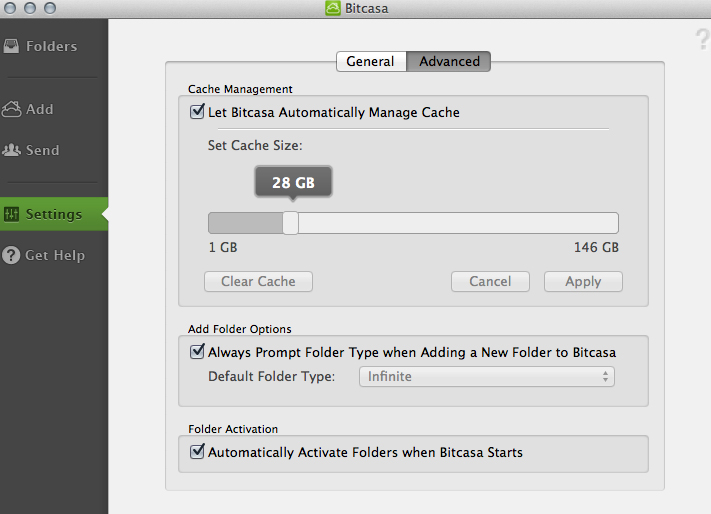This screenshot has width=711, height=514.
Task: Click the Bitcasa logo in title bar
Action: [333, 8]
